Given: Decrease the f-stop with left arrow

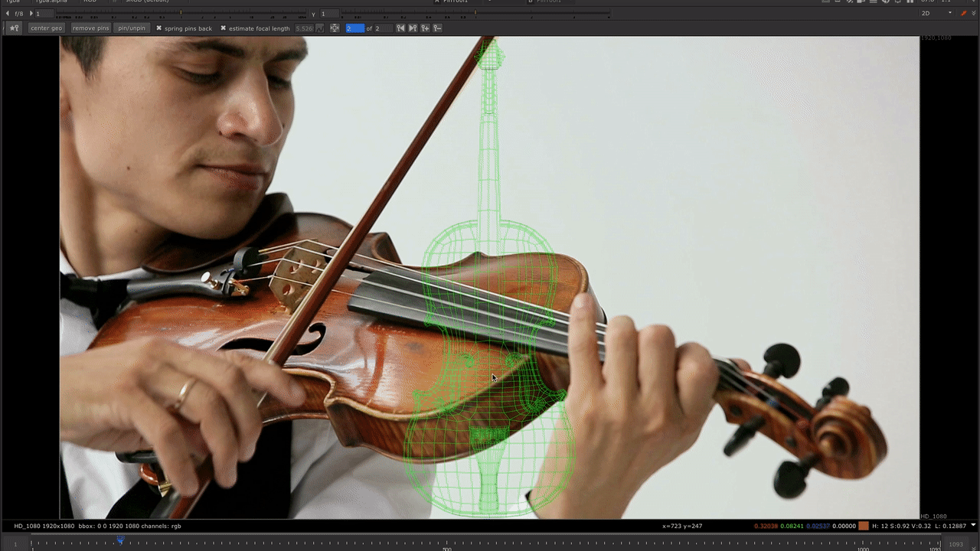Looking at the screenshot, I should 8,14.
